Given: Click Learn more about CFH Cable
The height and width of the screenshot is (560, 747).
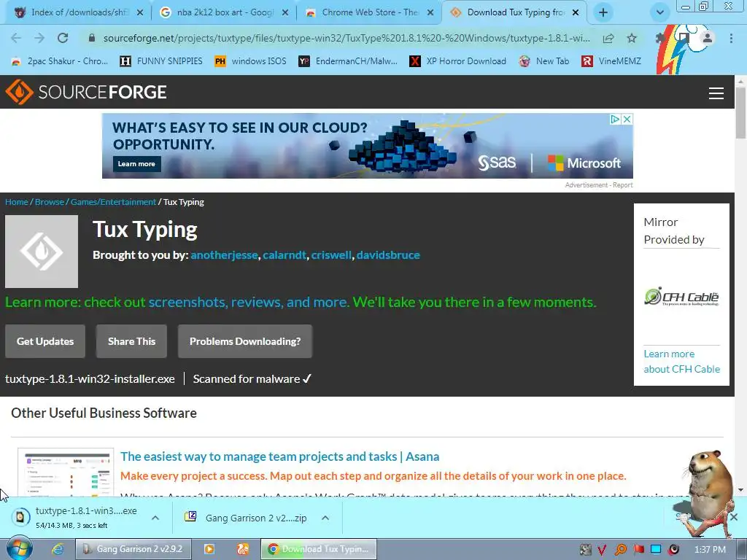Looking at the screenshot, I should pos(682,362).
